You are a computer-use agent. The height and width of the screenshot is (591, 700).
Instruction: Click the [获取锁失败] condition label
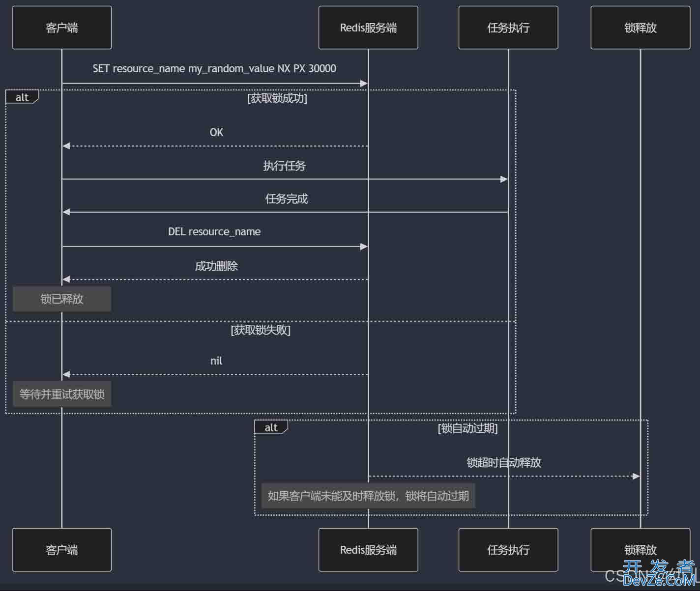tap(261, 330)
